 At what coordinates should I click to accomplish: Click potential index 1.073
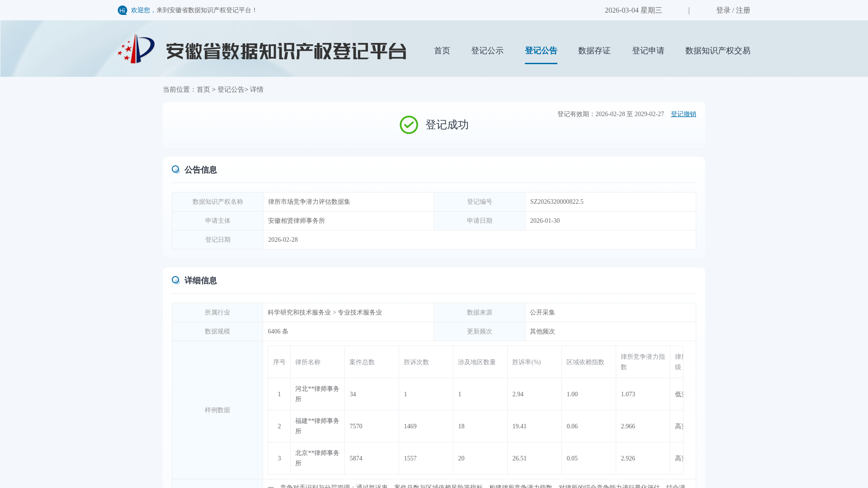628,394
